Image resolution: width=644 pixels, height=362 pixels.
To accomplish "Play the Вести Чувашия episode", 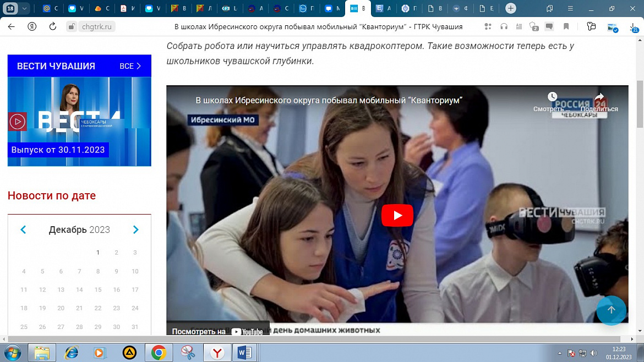I will click(x=17, y=122).
